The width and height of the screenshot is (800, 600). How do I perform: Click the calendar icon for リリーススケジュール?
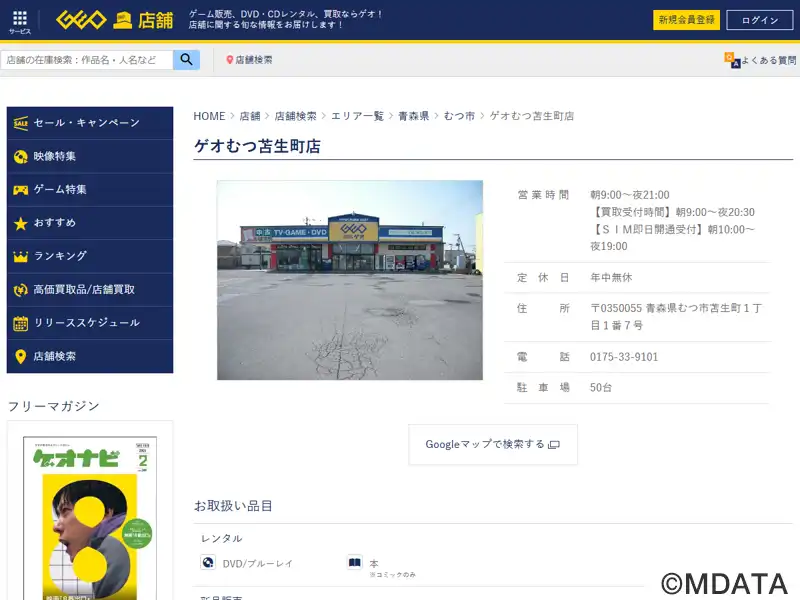coord(20,323)
